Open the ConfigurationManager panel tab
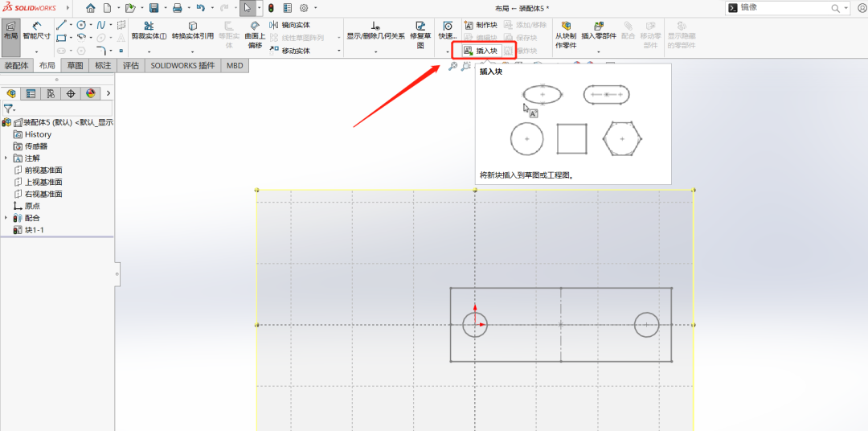Screen dimensions: 868x431 51,93
